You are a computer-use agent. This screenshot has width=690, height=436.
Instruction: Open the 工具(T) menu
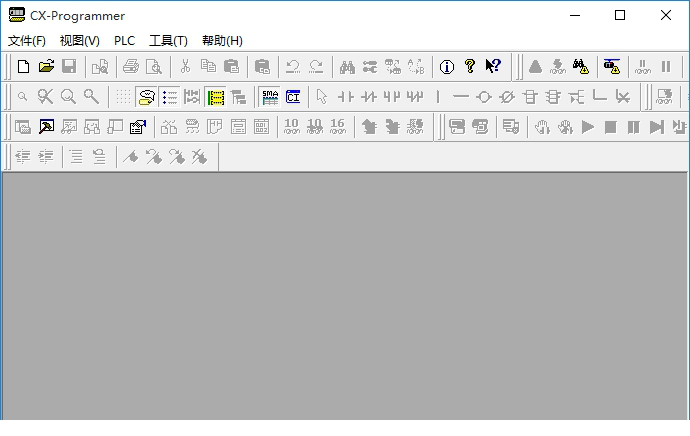point(169,41)
